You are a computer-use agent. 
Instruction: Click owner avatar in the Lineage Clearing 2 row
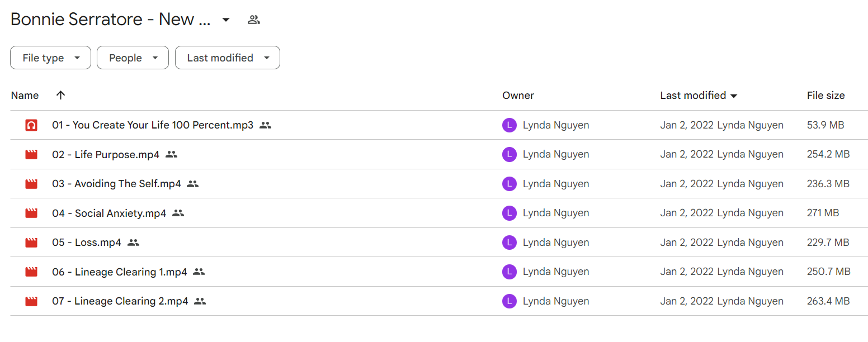pyautogui.click(x=509, y=301)
